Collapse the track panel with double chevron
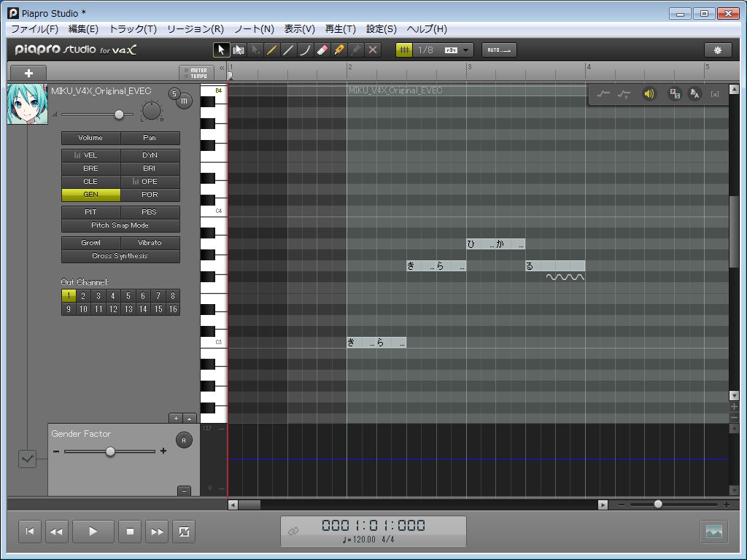 [x=222, y=69]
